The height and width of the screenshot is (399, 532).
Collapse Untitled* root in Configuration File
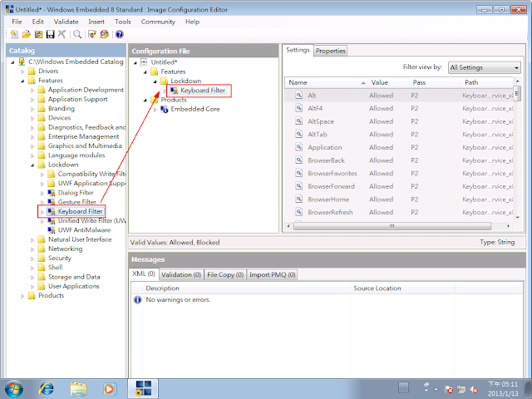[135, 63]
